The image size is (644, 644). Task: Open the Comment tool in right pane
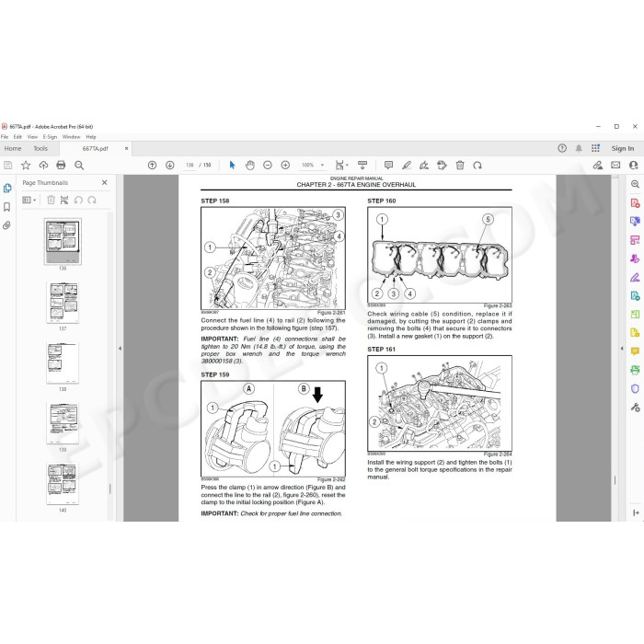click(635, 351)
